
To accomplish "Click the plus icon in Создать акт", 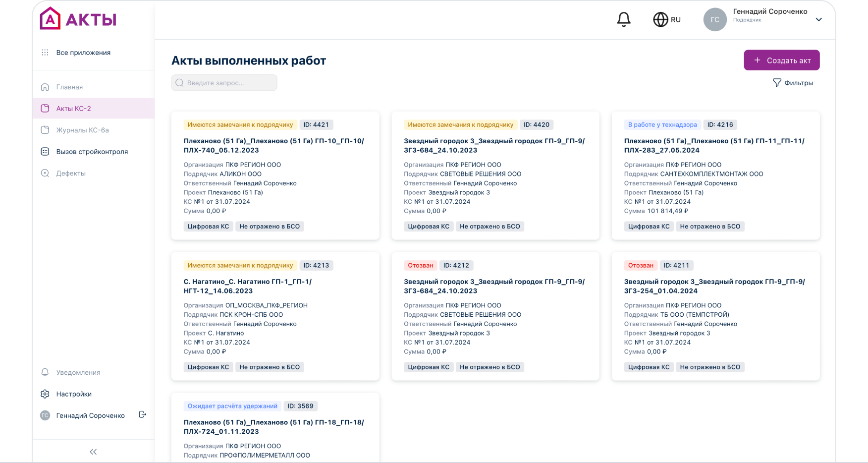I will click(x=757, y=60).
